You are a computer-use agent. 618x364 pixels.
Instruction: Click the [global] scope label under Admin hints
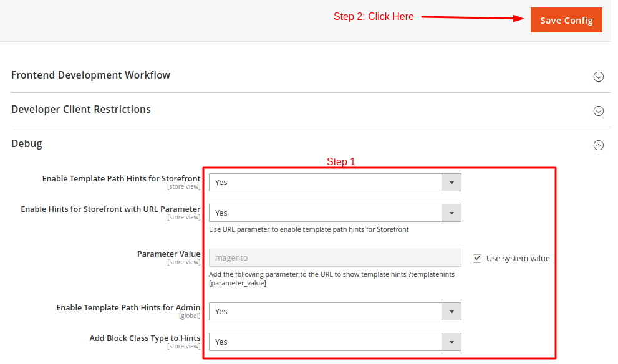tap(190, 315)
